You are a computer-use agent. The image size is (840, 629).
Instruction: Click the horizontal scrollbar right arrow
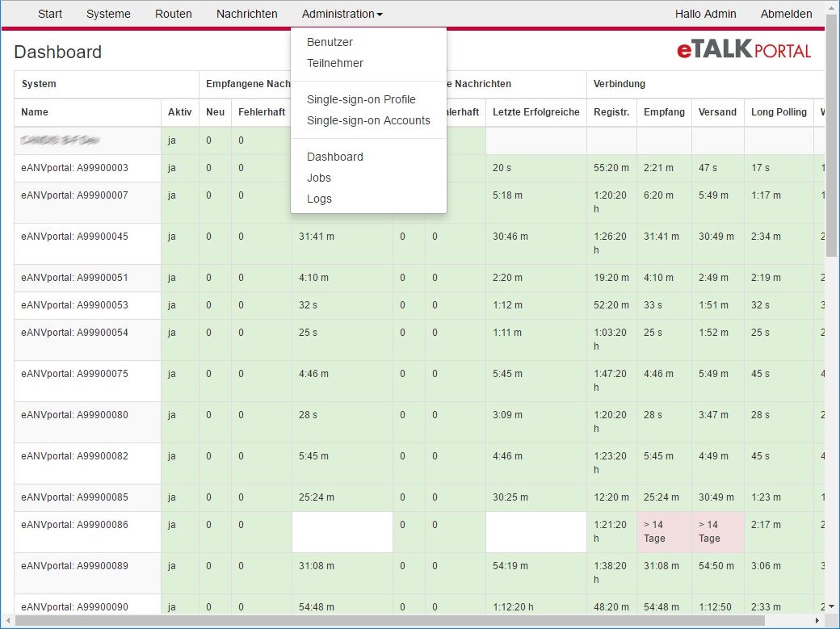coord(818,620)
